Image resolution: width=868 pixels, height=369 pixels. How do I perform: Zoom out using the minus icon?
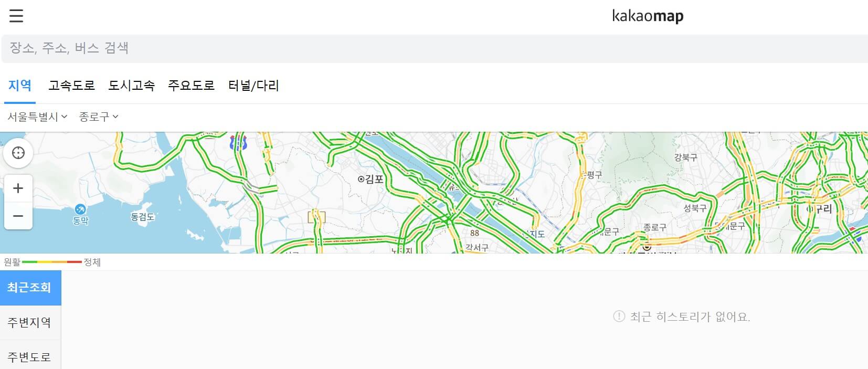point(18,216)
